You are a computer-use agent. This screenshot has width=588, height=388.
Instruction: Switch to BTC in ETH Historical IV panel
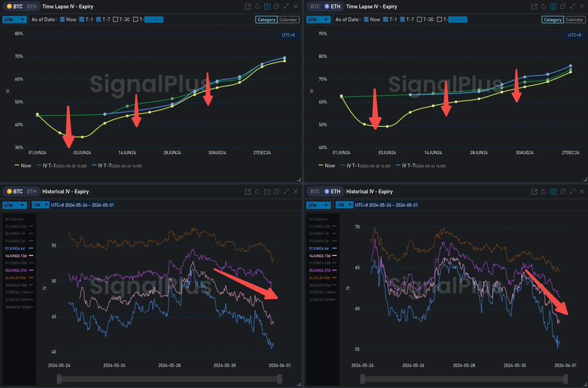tap(315, 192)
